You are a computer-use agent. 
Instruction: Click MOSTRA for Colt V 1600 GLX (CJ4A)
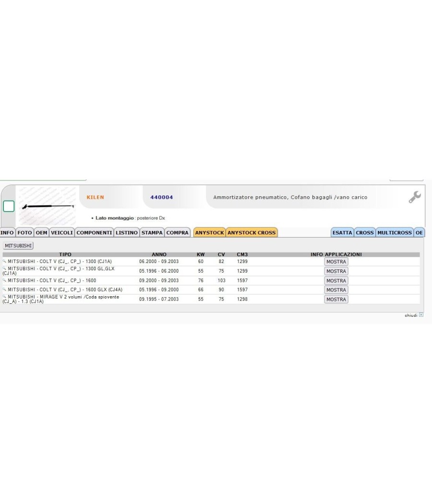pos(336,289)
